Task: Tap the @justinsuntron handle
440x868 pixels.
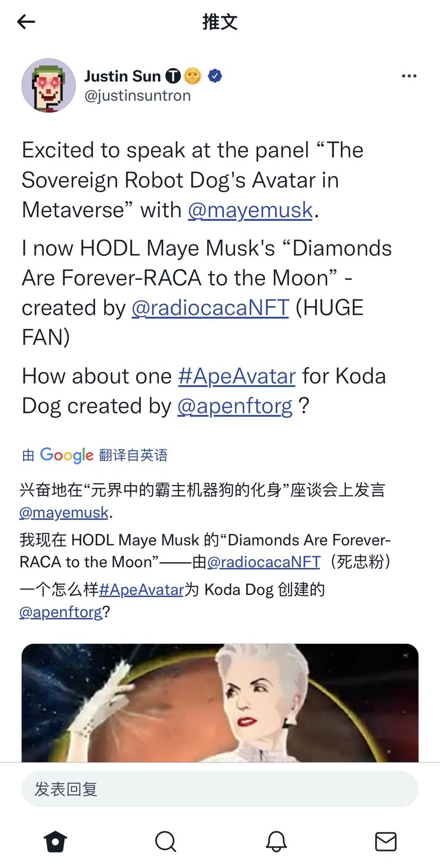Action: [138, 96]
